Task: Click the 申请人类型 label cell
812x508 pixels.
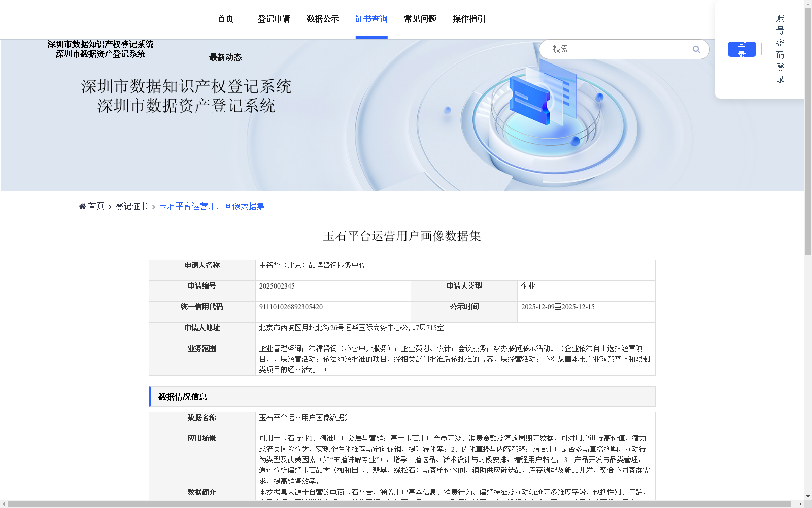Action: (x=464, y=291)
